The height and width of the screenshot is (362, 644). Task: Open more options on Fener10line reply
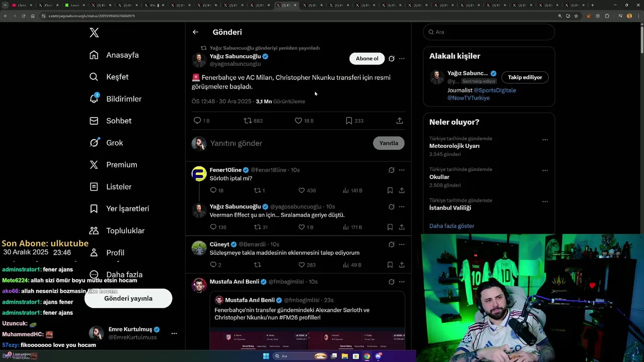point(401,170)
